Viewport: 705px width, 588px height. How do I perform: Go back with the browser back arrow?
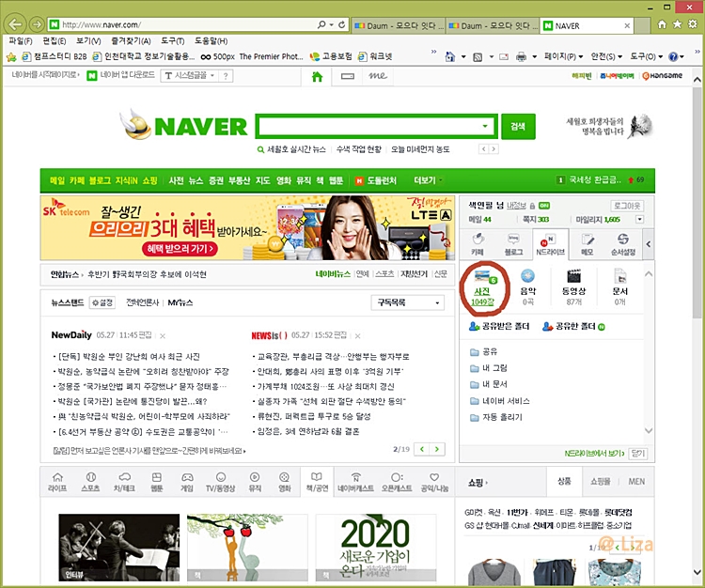[x=16, y=24]
